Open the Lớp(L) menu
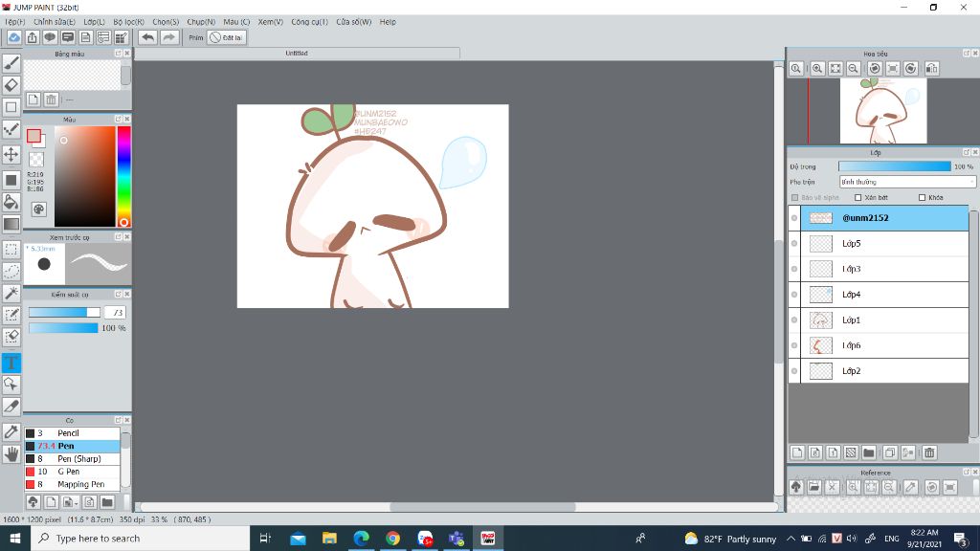Image resolution: width=980 pixels, height=551 pixels. tap(95, 22)
